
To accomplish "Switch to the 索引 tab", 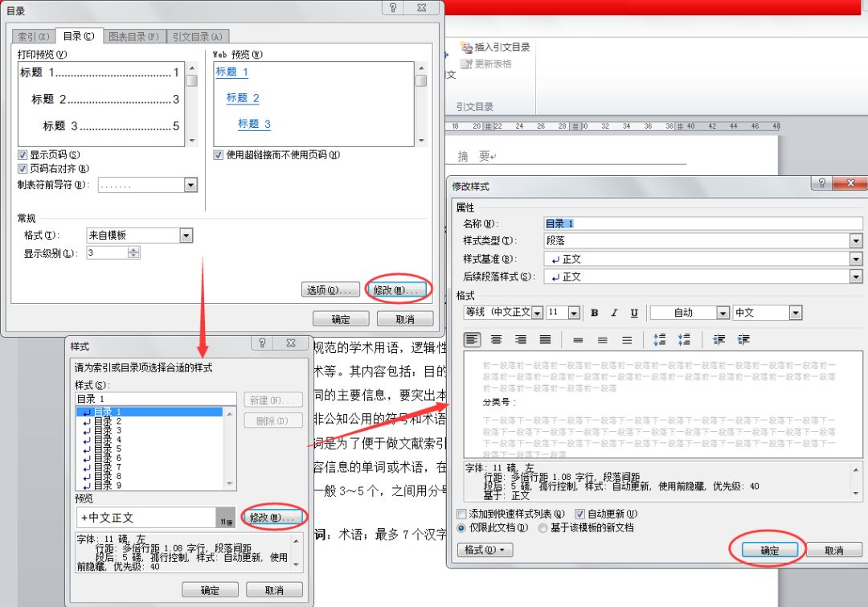I will [x=33, y=36].
